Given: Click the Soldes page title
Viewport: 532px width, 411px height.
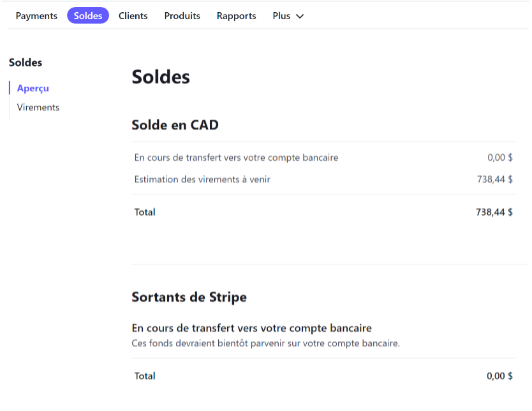Looking at the screenshot, I should 161,77.
